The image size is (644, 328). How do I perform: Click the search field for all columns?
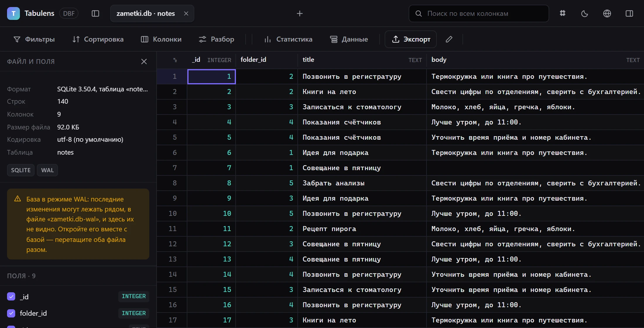pyautogui.click(x=479, y=13)
